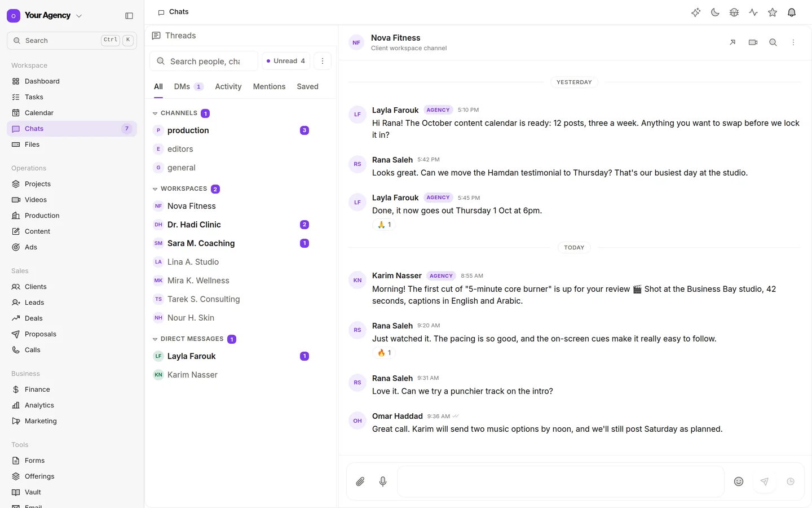Toggle the fire reaction on Rana's message

(x=384, y=353)
